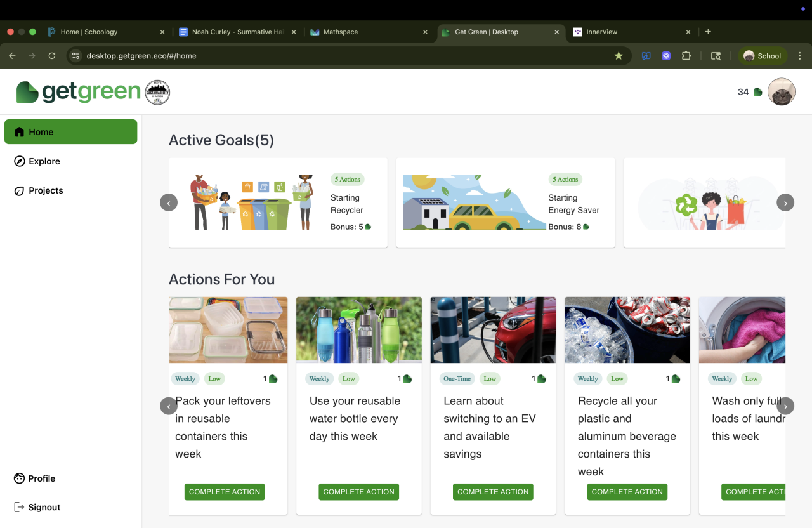Open the Starting Energy Saver goal card
This screenshot has height=528, width=812.
[506, 202]
